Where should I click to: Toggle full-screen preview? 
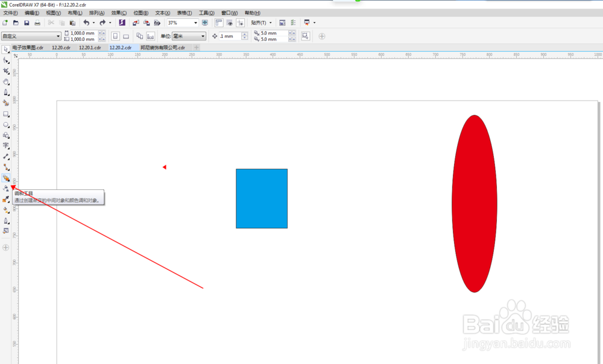pyautogui.click(x=205, y=23)
